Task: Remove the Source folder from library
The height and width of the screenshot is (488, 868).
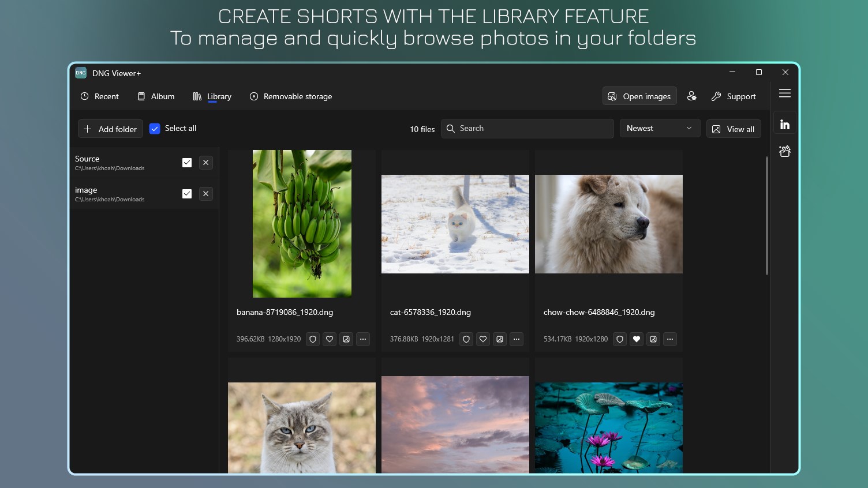Action: (206, 163)
